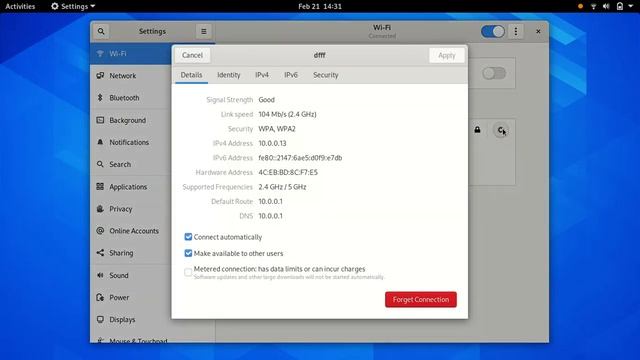Open the Bluetooth sidebar entry
640x360 pixels.
pos(132,98)
